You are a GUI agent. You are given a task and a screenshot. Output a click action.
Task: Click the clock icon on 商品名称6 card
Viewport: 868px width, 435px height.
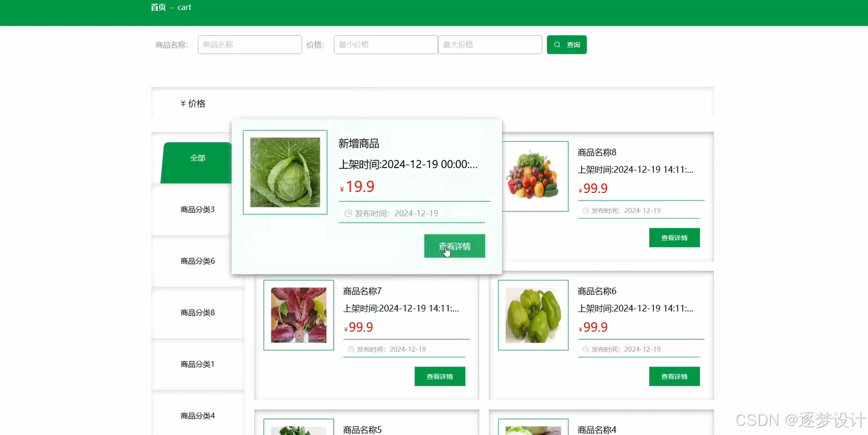pos(584,349)
